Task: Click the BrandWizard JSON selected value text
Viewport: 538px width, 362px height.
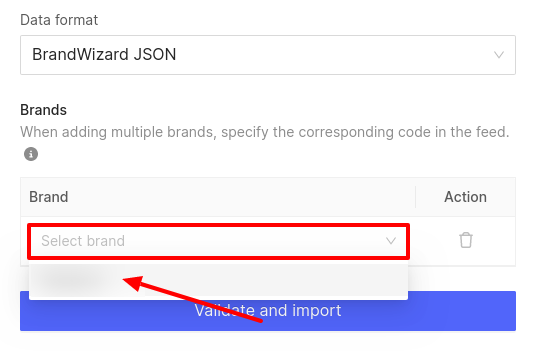Action: point(104,55)
